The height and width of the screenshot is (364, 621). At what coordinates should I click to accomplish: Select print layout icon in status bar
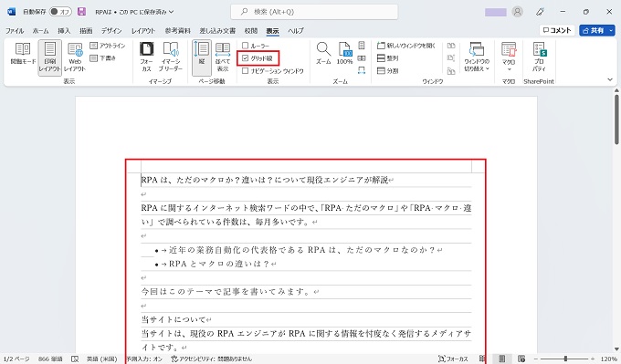[x=501, y=359]
